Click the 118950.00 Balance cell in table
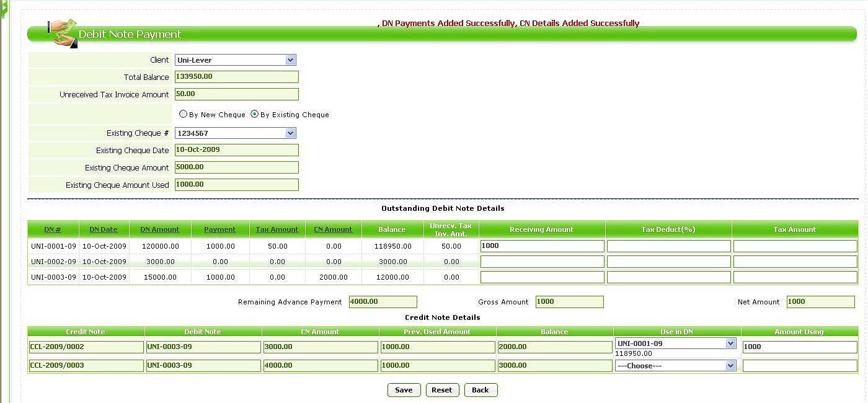 [x=392, y=246]
